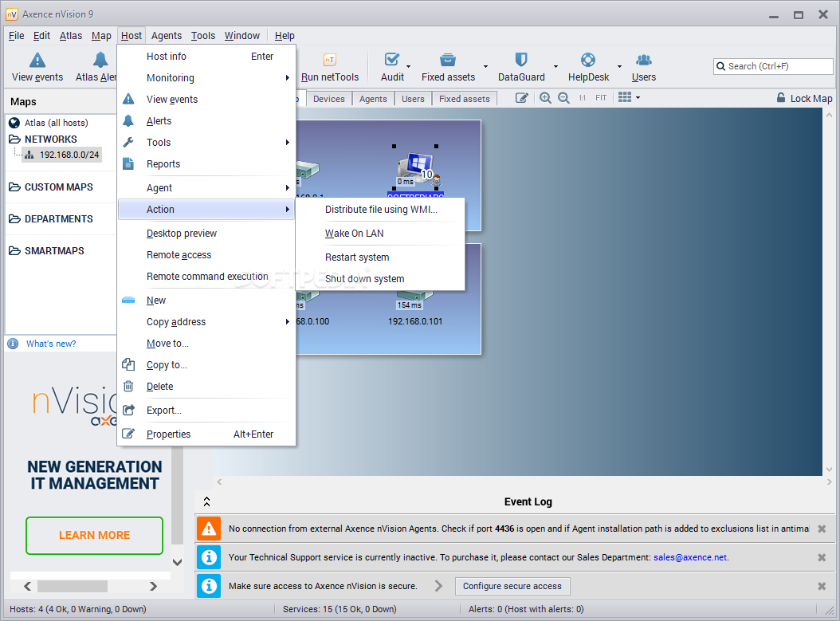Screen dimensions: 840x621
Task: Open the Audit toolbar icon
Action: click(392, 60)
